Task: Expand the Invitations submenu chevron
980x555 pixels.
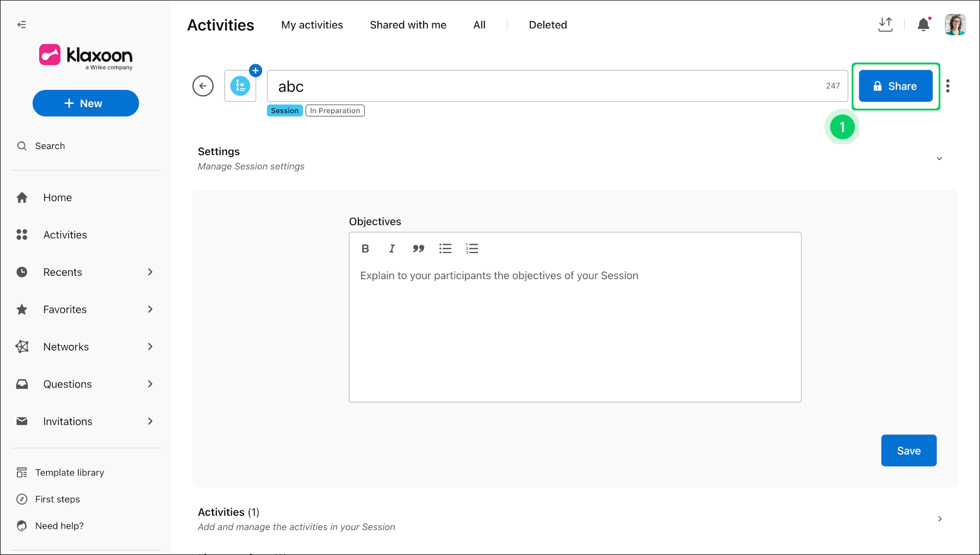Action: [150, 422]
